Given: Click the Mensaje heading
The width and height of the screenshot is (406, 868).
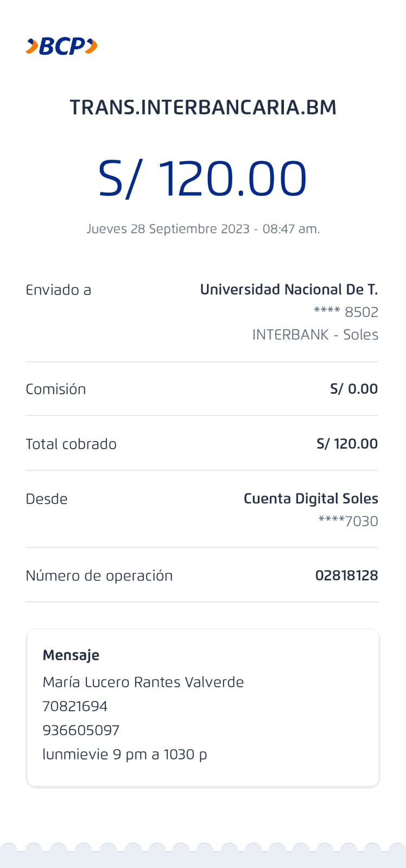Looking at the screenshot, I should point(71,655).
